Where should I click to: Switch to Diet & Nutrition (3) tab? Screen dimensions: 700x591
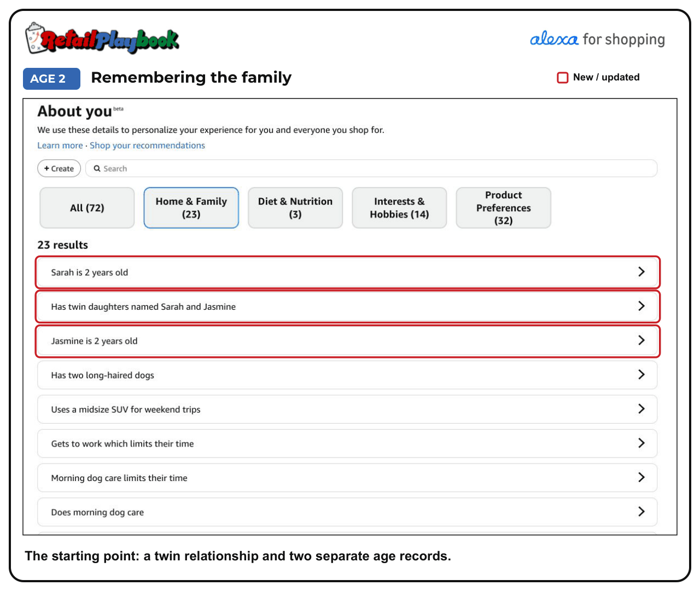pos(295,208)
